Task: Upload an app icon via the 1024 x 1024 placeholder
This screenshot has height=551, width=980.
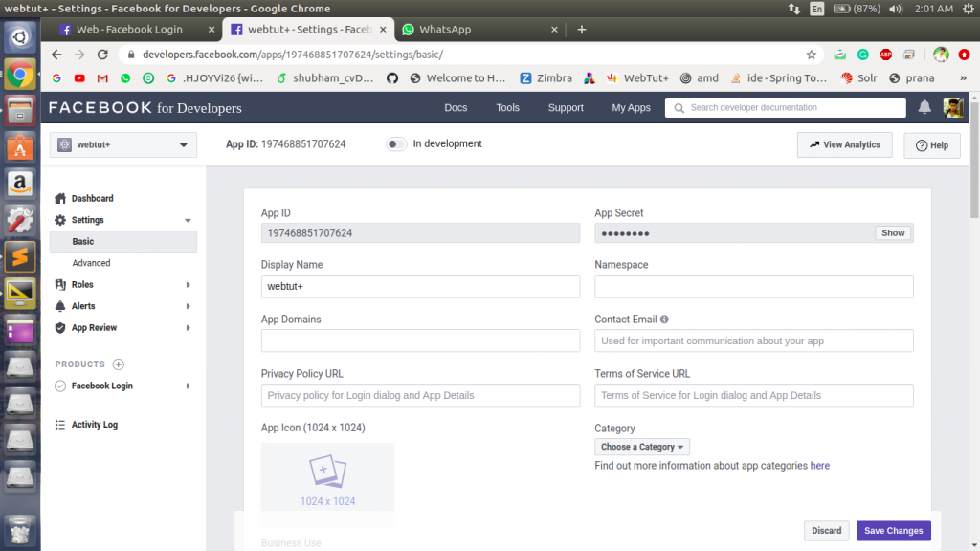Action: (327, 477)
